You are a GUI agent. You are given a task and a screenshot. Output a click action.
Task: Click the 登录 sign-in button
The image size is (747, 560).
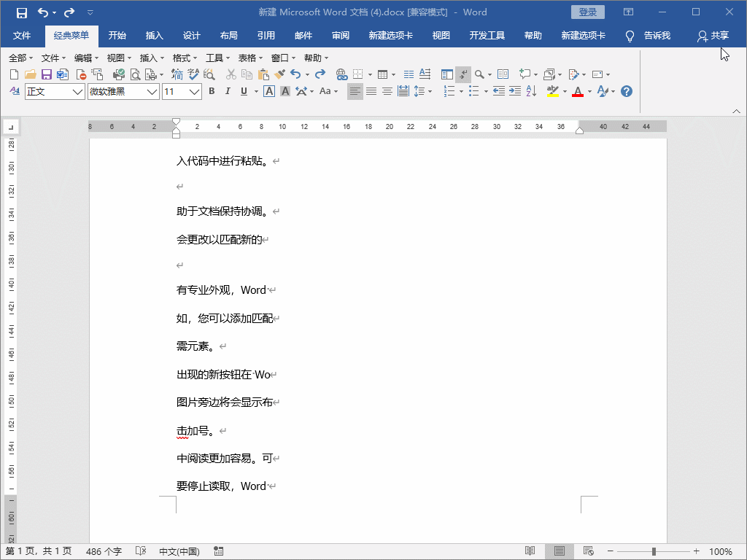(588, 12)
